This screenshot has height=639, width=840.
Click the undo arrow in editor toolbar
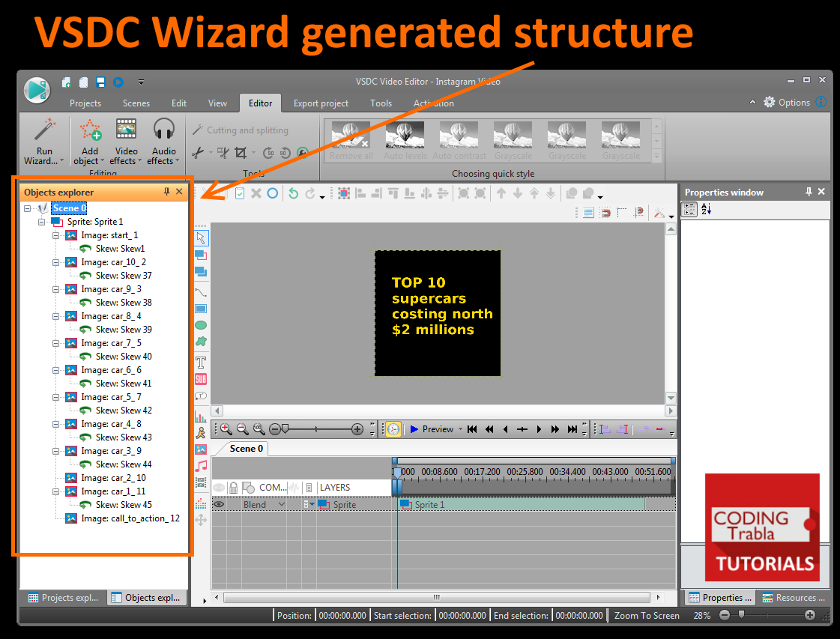293,193
